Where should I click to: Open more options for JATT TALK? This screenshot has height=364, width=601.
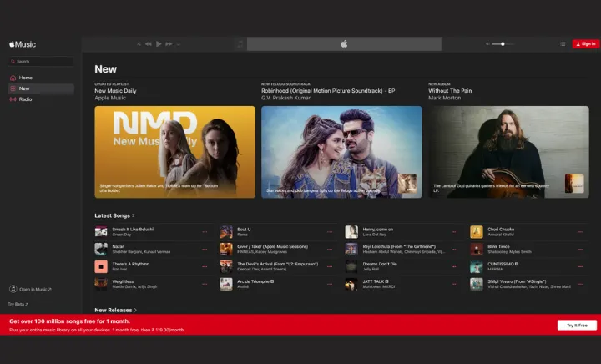455,284
